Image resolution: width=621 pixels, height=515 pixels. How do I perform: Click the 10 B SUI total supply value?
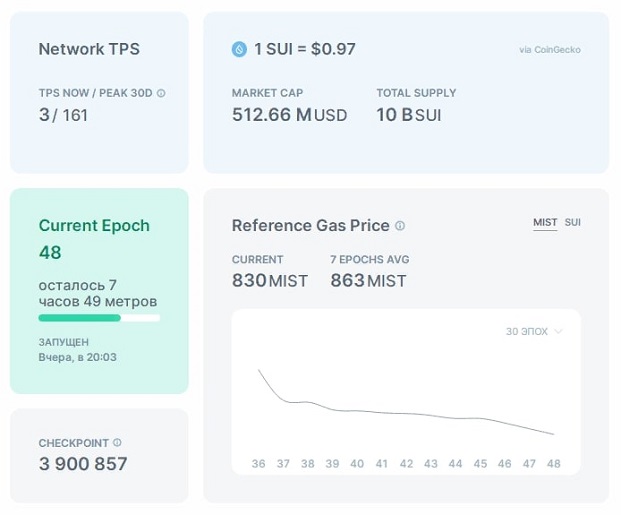[409, 115]
